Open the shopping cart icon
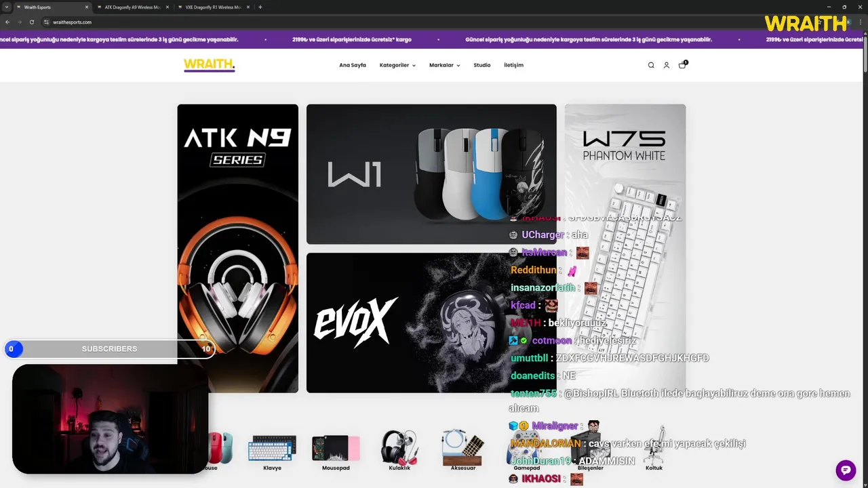The image size is (868, 488). (x=682, y=65)
